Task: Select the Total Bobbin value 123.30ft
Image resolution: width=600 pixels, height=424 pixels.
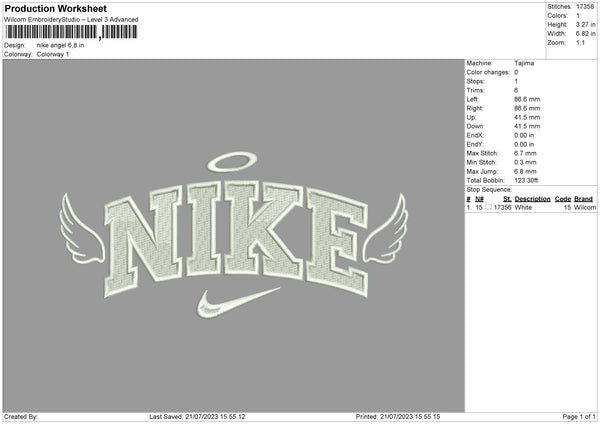Action: (526, 180)
